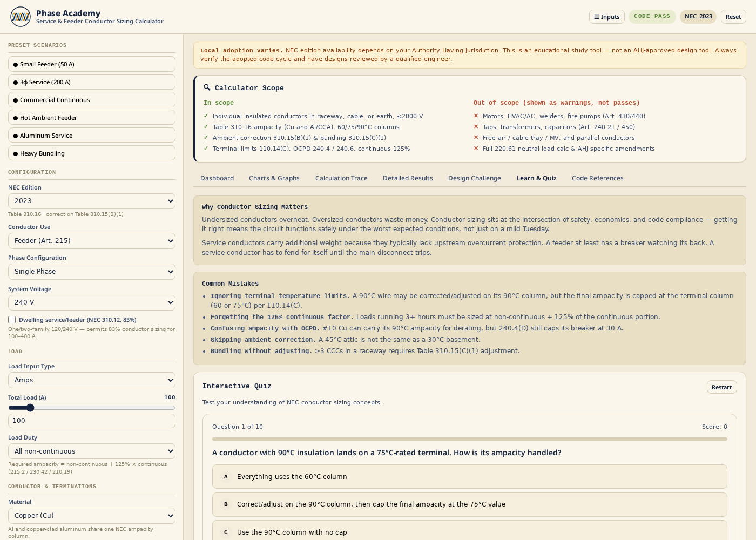
Task: Click the Total Load slider handle
Action: coord(30,408)
